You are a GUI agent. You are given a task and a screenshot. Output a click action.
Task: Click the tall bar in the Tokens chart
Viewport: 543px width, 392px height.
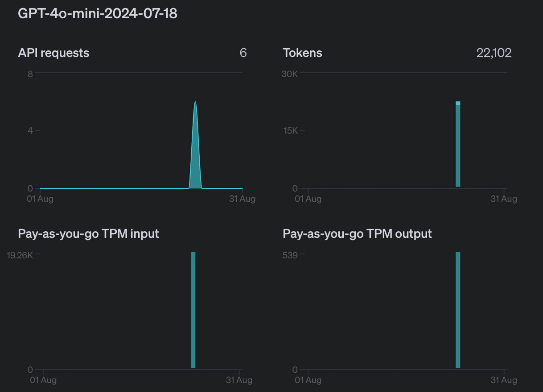[x=458, y=145]
